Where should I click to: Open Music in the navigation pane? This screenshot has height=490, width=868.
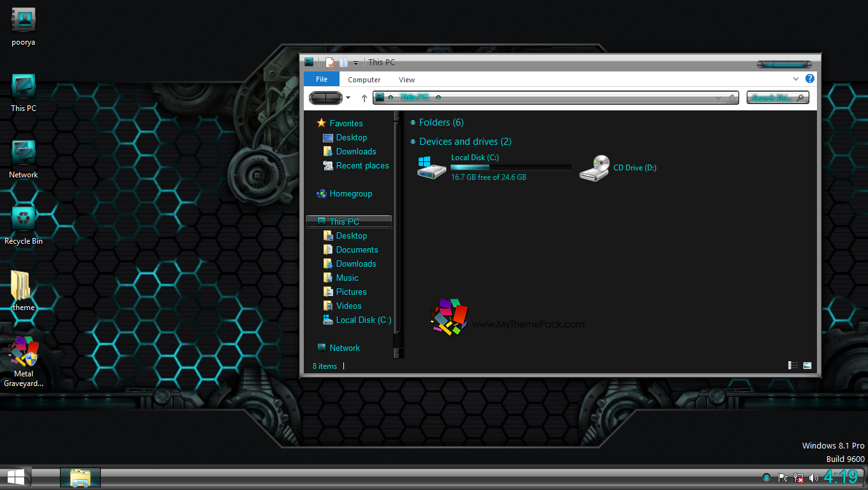pos(347,278)
